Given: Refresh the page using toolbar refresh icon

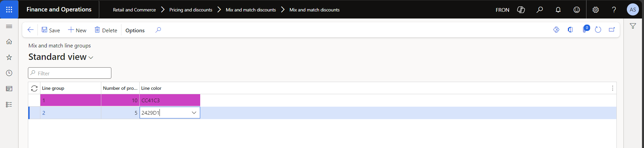Looking at the screenshot, I should pos(598,30).
